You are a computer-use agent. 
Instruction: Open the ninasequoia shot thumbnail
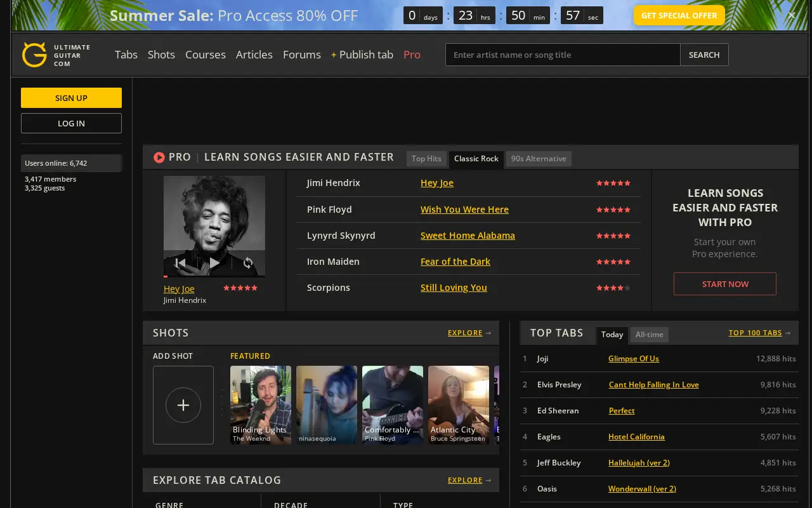click(327, 405)
